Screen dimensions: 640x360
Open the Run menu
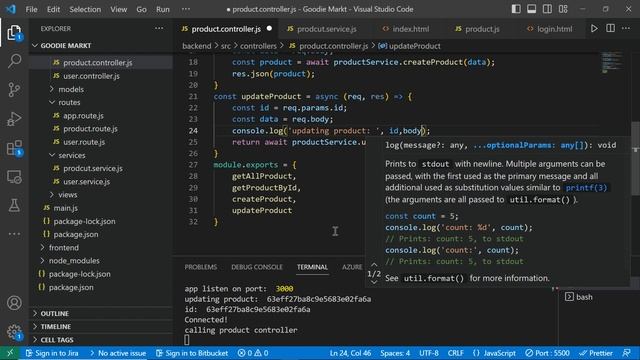point(162,9)
